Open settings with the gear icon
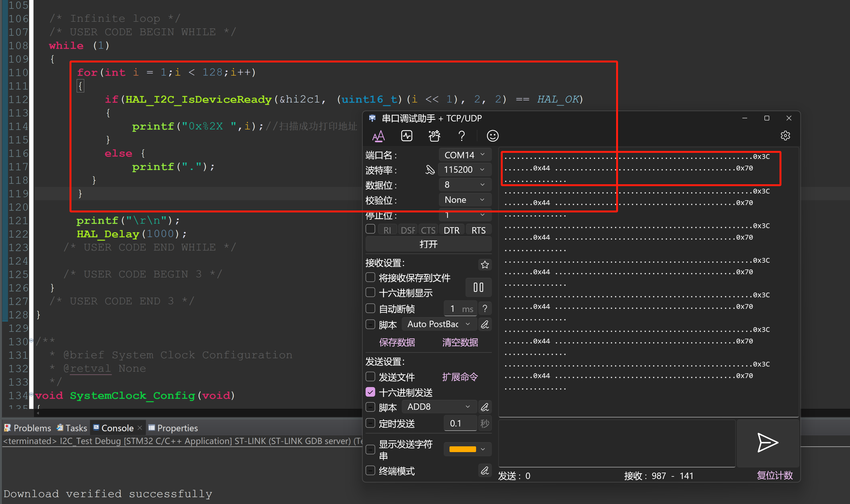Screen dimensions: 850x504 tap(786, 136)
